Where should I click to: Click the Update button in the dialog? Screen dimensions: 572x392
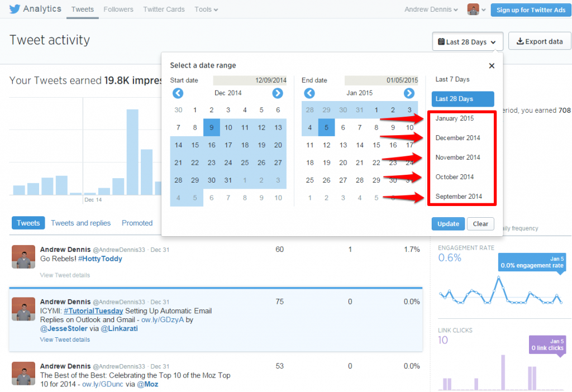pos(448,223)
